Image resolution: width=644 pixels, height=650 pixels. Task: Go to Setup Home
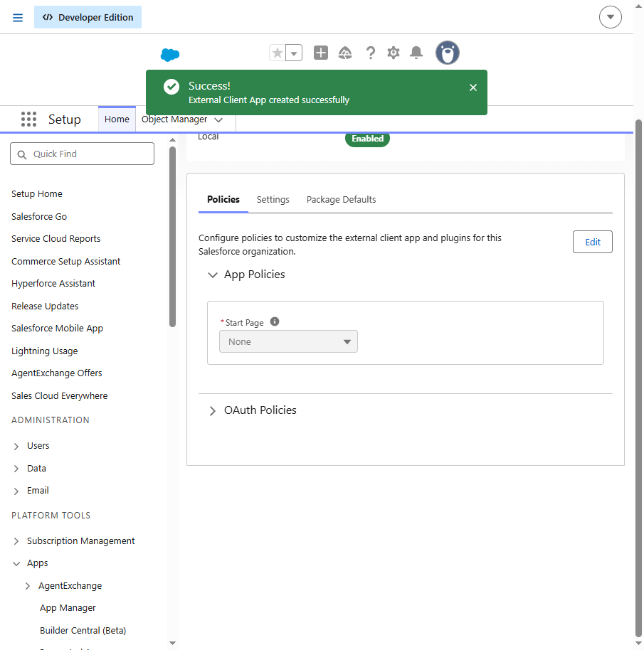pyautogui.click(x=37, y=194)
